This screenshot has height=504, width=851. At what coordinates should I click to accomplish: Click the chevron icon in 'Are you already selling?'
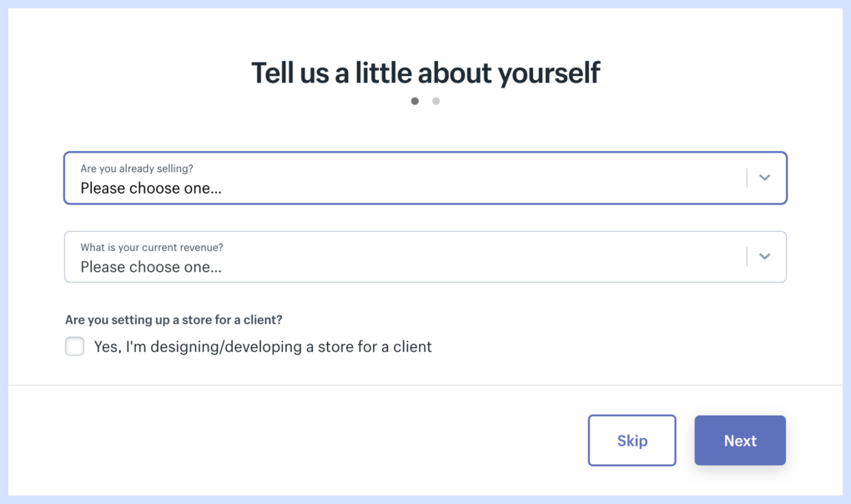(764, 178)
